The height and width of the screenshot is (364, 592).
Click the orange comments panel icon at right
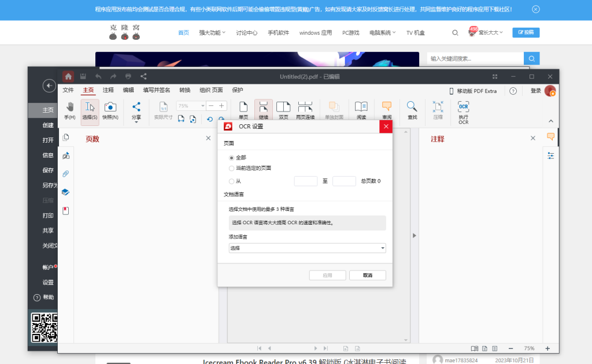point(550,136)
